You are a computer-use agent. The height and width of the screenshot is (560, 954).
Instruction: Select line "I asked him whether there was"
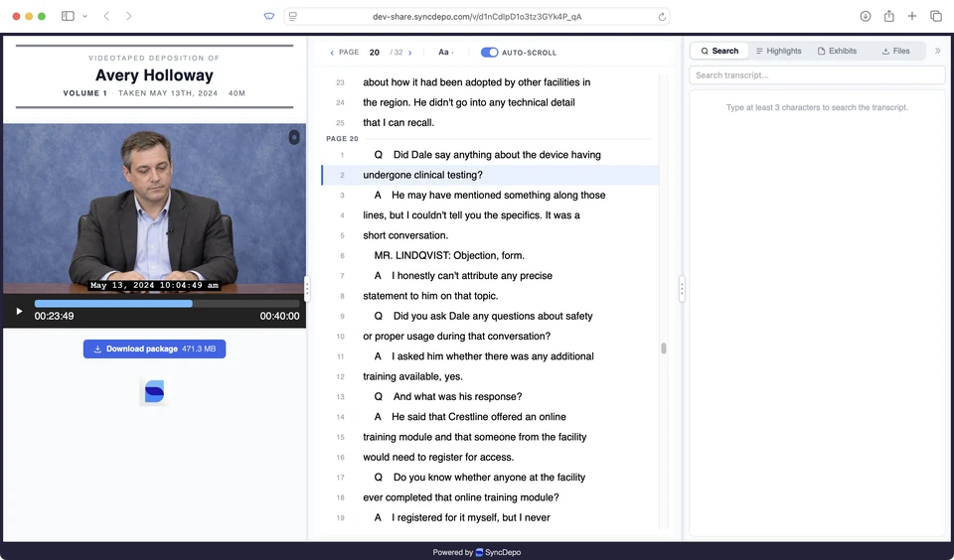[x=490, y=356]
